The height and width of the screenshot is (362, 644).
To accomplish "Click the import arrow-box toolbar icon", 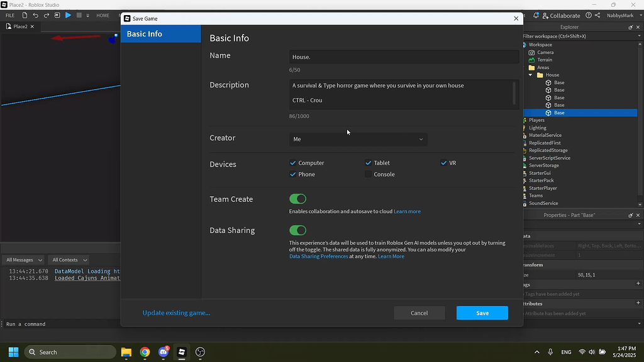I will (57, 15).
